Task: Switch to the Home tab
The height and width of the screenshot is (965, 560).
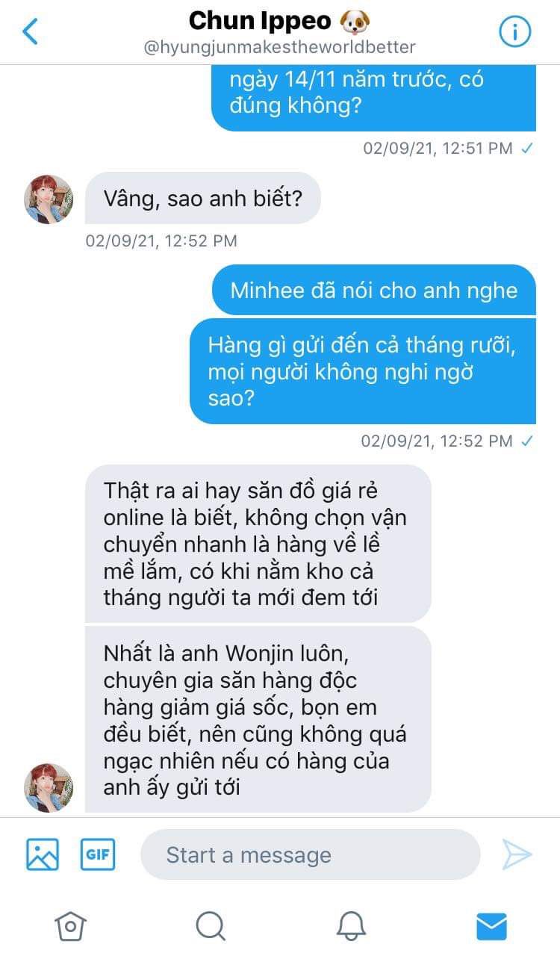Action: click(70, 926)
